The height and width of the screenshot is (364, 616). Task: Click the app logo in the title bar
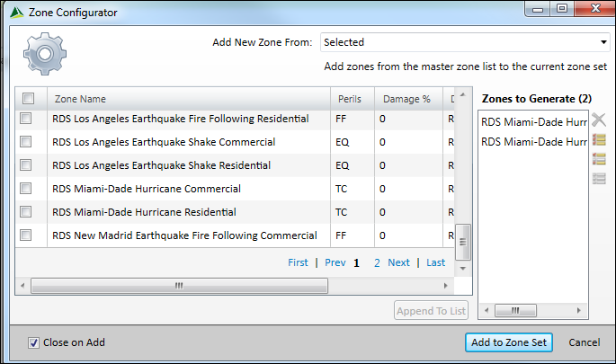tap(15, 13)
